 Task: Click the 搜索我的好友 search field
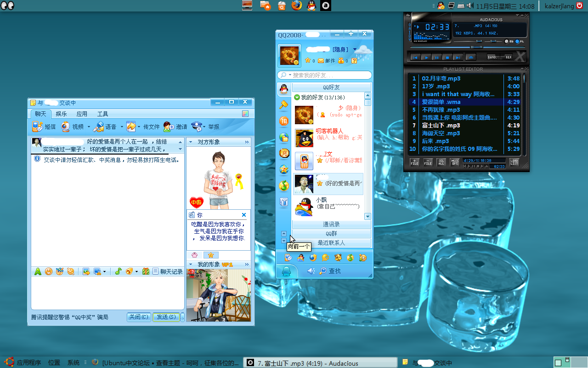point(324,75)
